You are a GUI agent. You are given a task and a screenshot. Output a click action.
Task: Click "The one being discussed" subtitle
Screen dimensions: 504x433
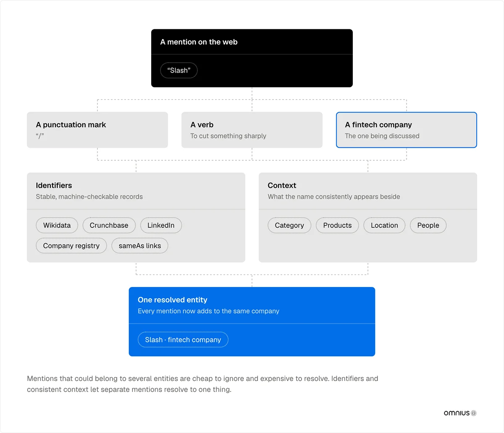(x=382, y=136)
